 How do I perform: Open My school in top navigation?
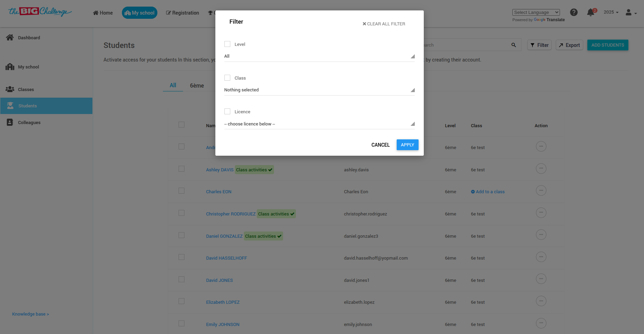click(140, 13)
